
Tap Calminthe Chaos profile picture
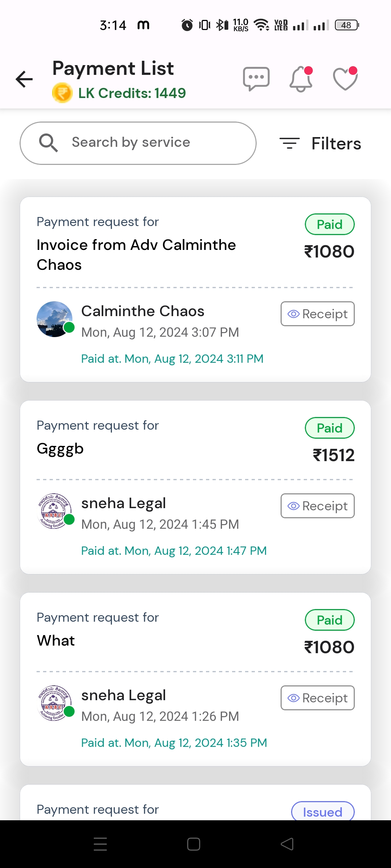(55, 319)
